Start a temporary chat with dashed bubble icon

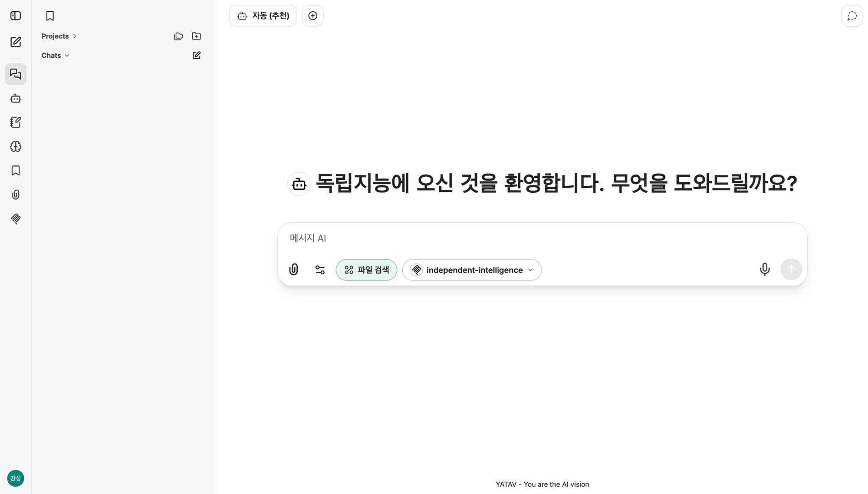point(852,16)
